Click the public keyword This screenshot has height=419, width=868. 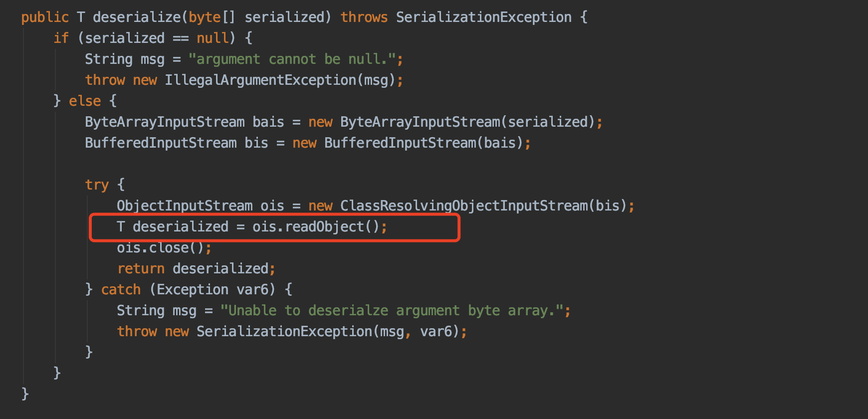pyautogui.click(x=45, y=17)
